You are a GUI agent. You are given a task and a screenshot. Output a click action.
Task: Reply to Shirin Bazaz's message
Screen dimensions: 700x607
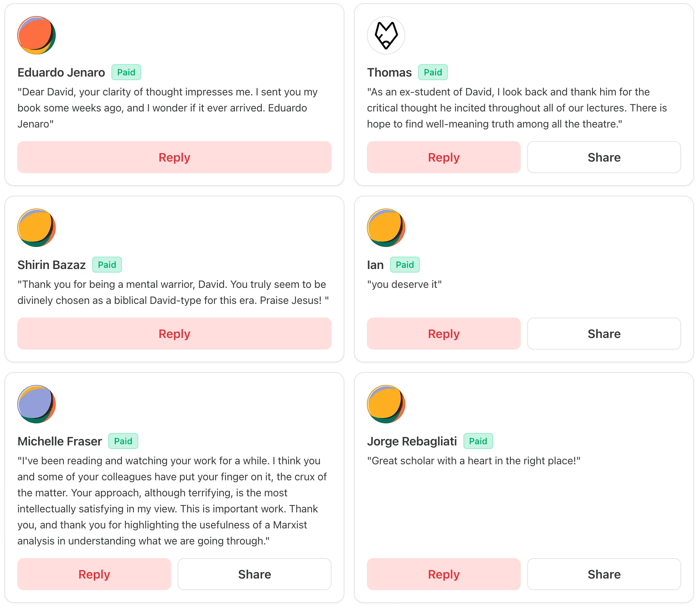174,334
